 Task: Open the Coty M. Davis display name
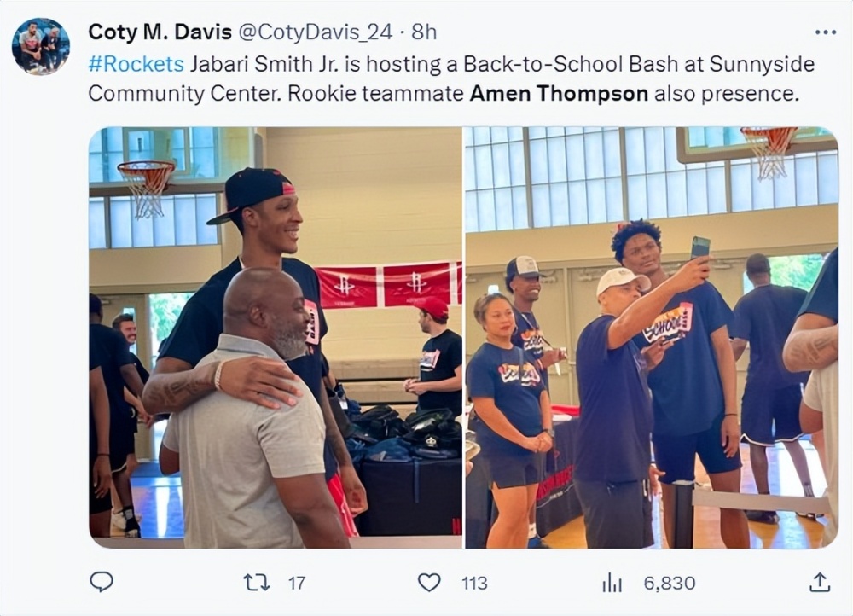[x=160, y=32]
